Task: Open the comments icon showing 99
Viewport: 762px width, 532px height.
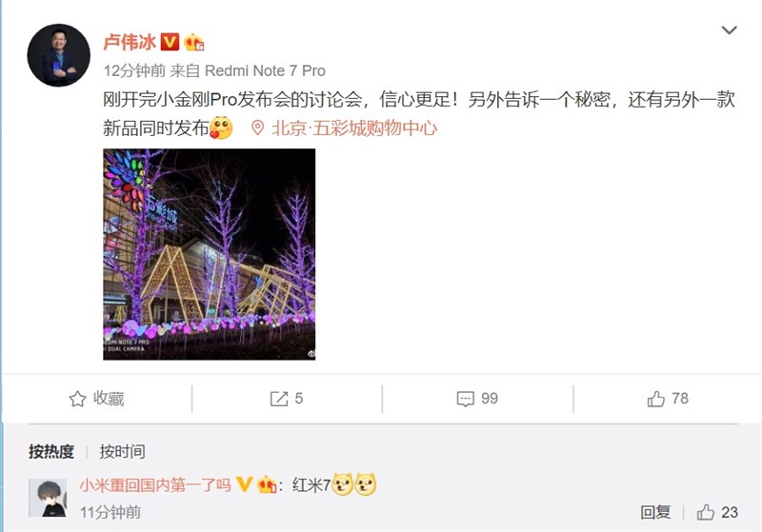Action: [x=466, y=399]
